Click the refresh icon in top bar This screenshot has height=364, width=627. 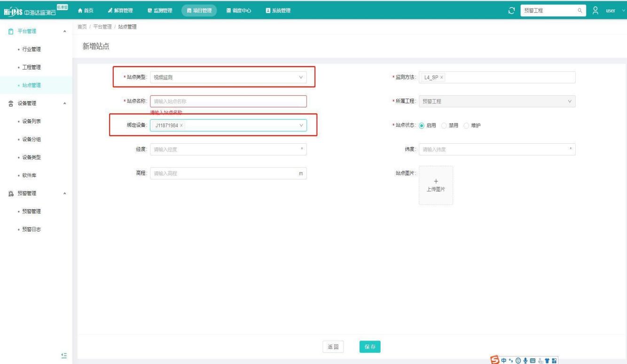point(511,11)
